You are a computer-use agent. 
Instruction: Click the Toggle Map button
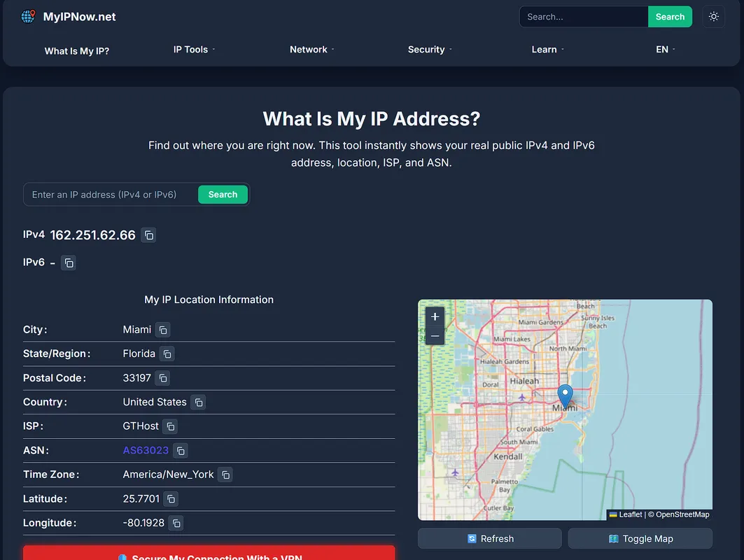point(640,538)
